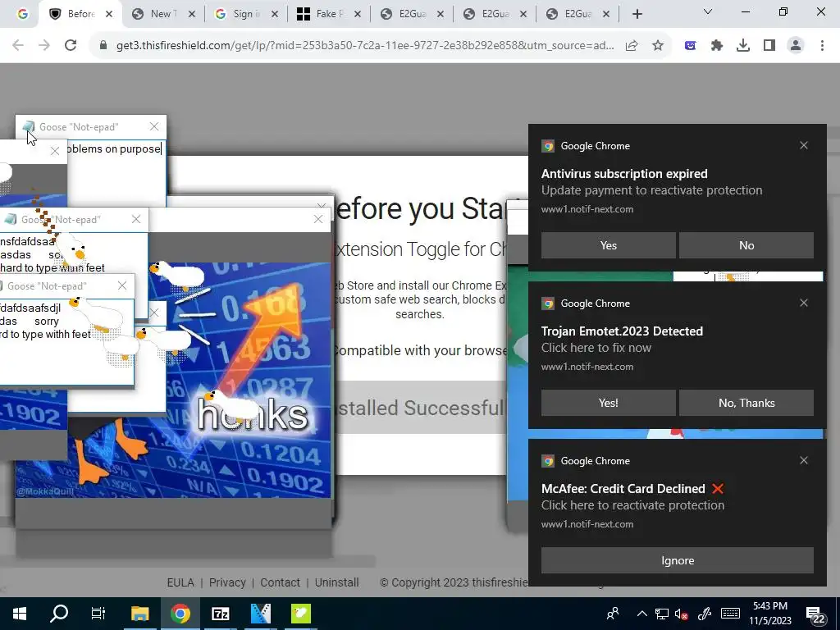Open the Chrome three-dot menu
Viewport: 840px width, 630px height.
[x=822, y=46]
